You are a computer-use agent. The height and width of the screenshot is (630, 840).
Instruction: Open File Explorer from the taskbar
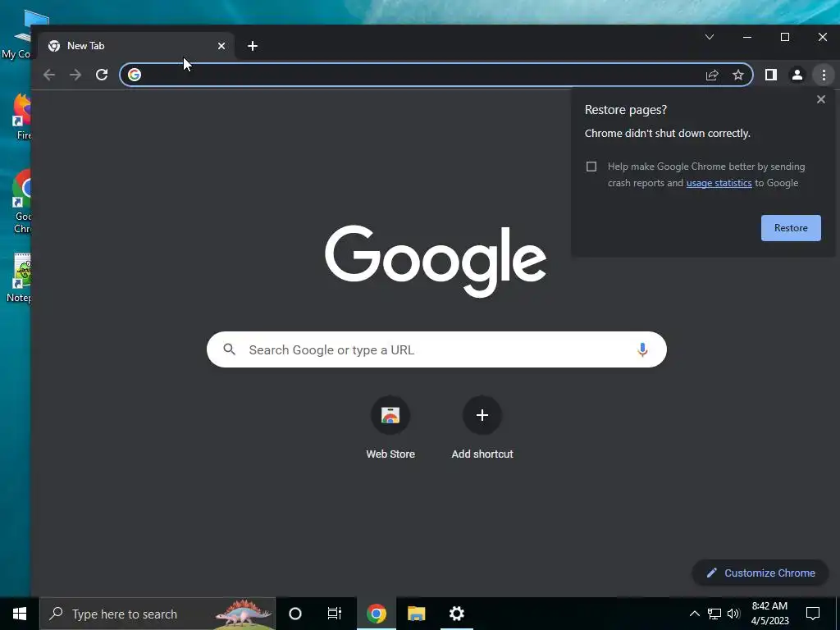(416, 614)
